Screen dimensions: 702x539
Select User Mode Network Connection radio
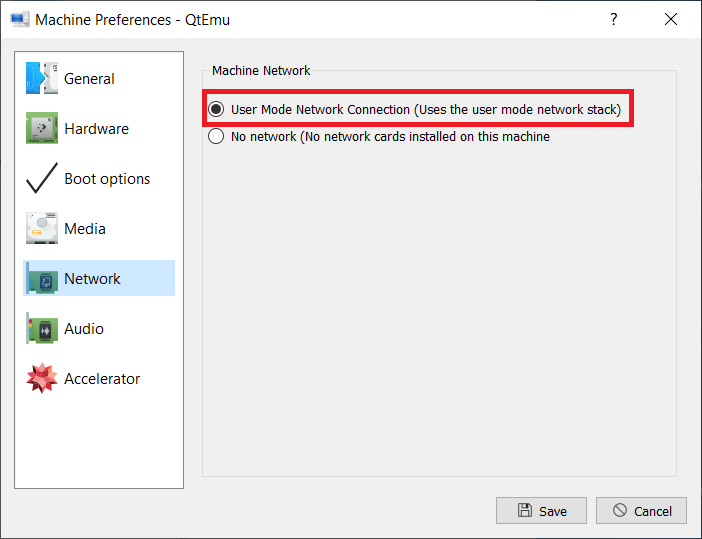point(216,109)
